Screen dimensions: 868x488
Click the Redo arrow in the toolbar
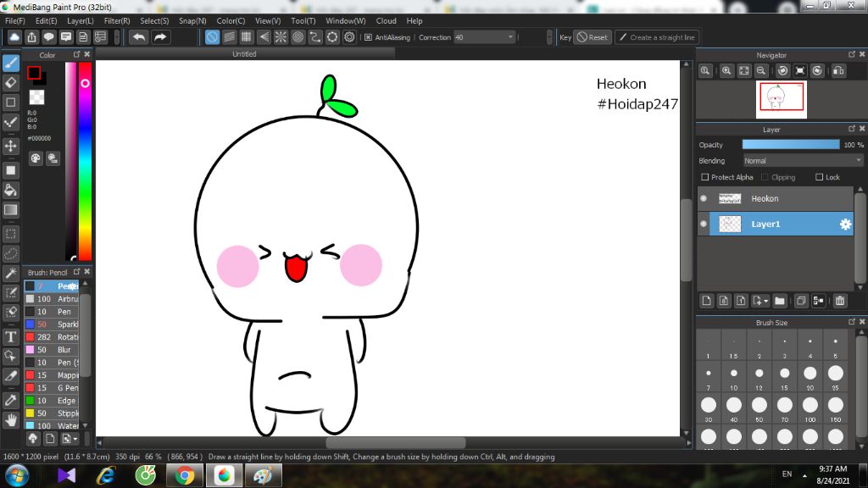tap(160, 37)
